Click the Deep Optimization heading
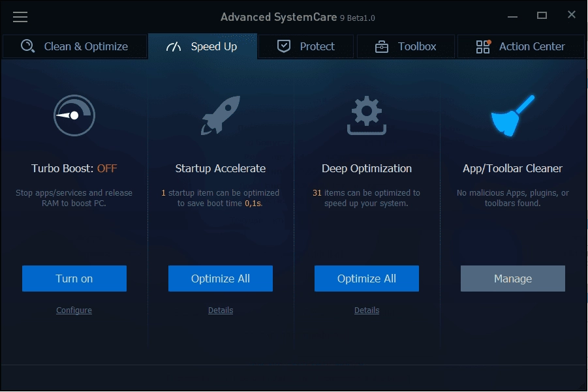 coord(367,169)
